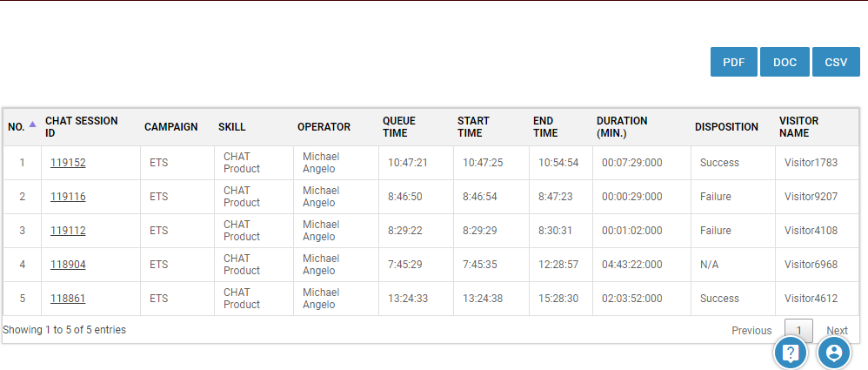Go to the Previous page
The height and width of the screenshot is (370, 868).
click(x=751, y=331)
